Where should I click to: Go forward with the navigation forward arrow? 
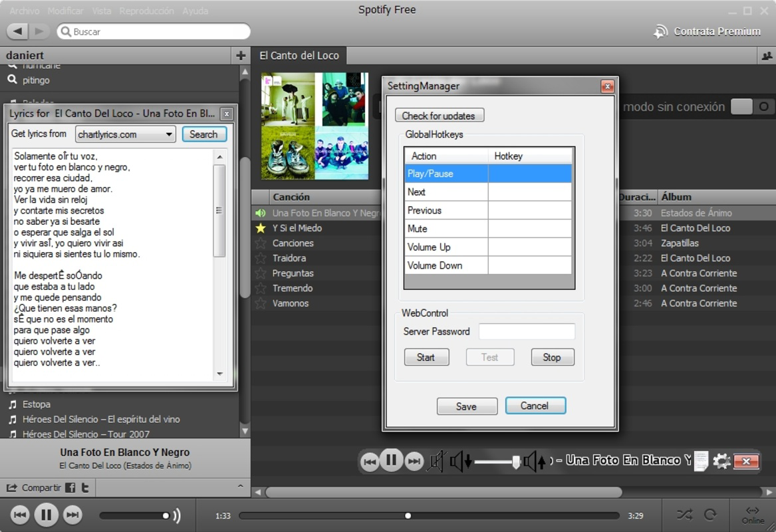point(39,31)
